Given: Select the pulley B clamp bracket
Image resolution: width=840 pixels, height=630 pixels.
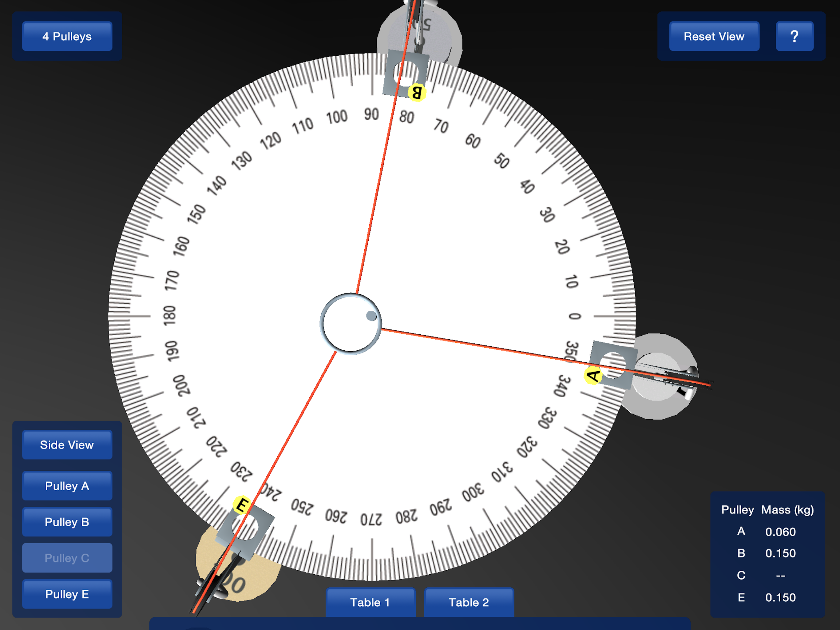Looking at the screenshot, I should (406, 73).
